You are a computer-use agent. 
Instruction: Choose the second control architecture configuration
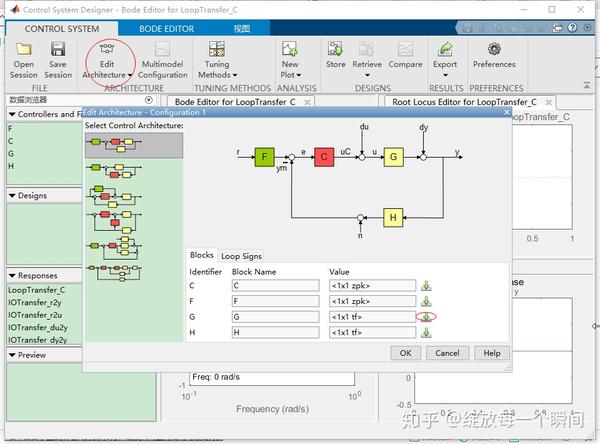click(x=115, y=171)
